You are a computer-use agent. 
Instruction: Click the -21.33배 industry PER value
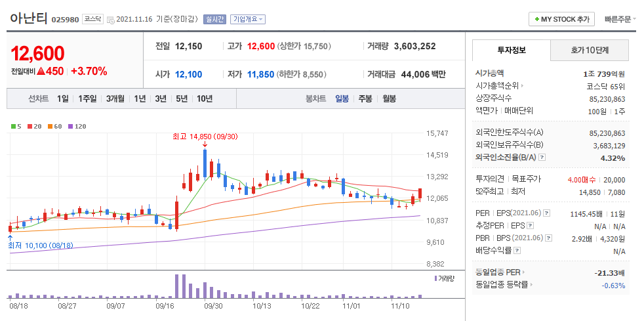click(609, 273)
